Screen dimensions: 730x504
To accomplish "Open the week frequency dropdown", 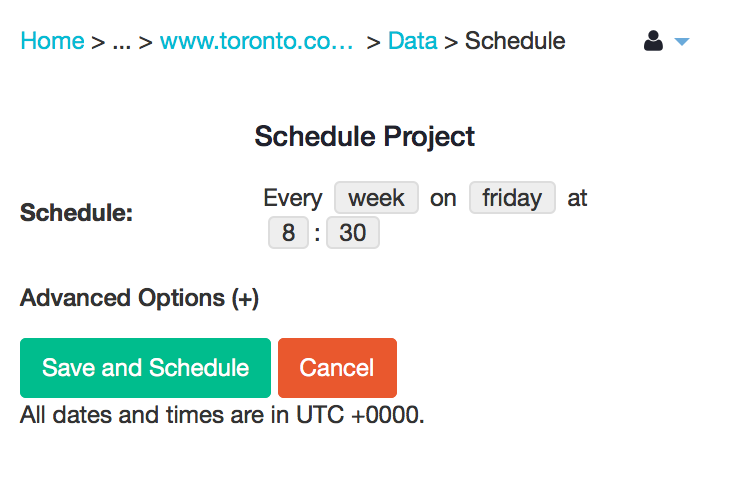I will click(x=376, y=198).
